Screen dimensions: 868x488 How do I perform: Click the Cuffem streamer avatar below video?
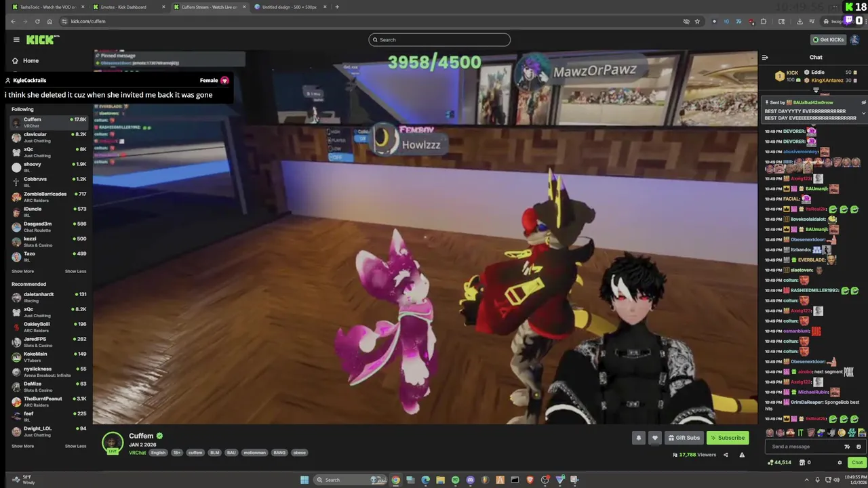point(112,443)
